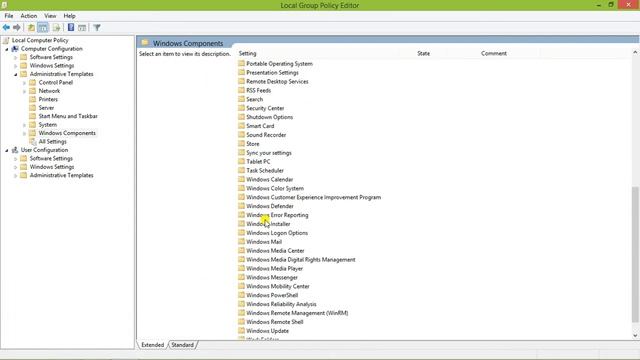Expand the System tree node
Image resolution: width=640 pixels, height=360 pixels.
point(24,125)
